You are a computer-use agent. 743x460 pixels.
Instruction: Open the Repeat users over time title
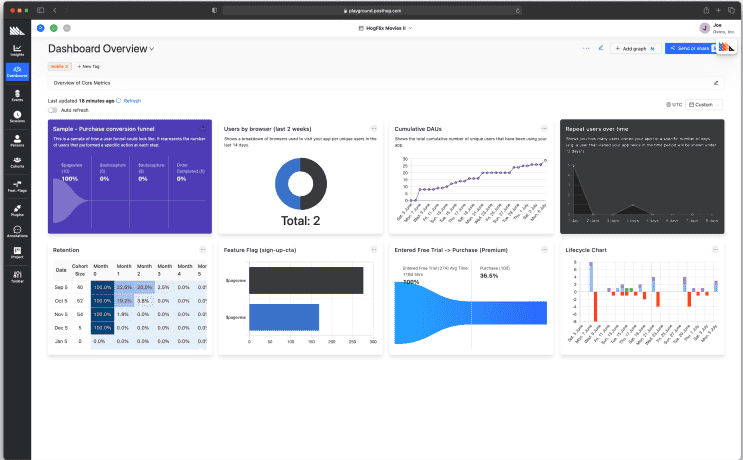click(597, 129)
